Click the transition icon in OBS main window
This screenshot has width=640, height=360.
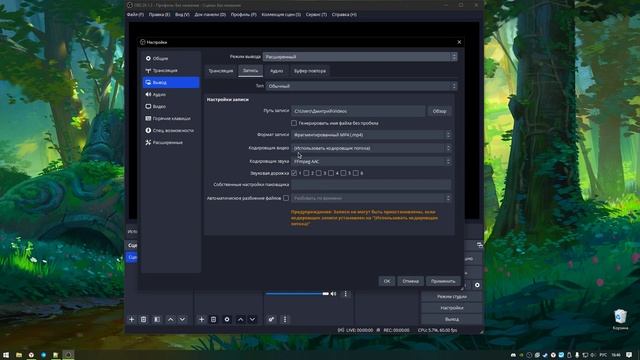[480, 244]
